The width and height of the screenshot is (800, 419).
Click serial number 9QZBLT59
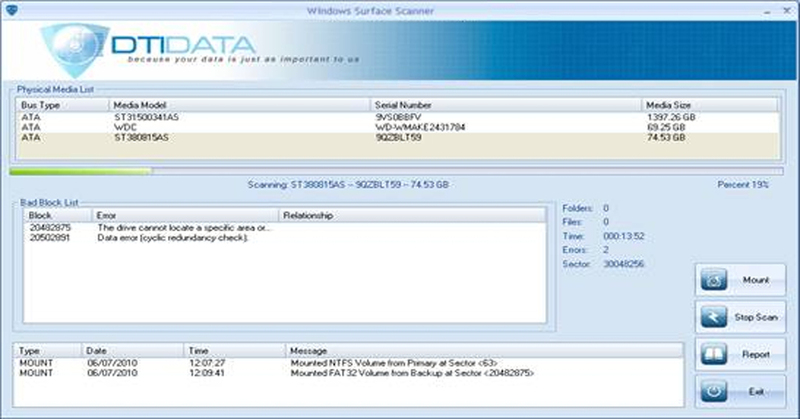(x=398, y=138)
